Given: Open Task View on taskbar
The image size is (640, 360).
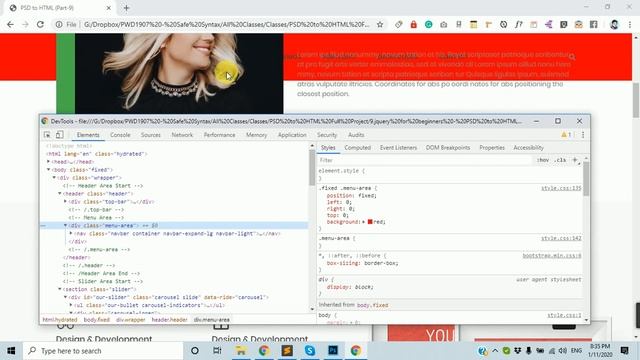Looking at the screenshot, I should (217, 351).
